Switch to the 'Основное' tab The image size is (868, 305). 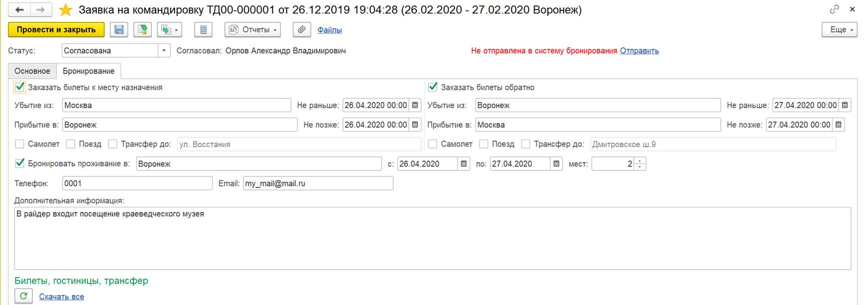[x=32, y=71]
